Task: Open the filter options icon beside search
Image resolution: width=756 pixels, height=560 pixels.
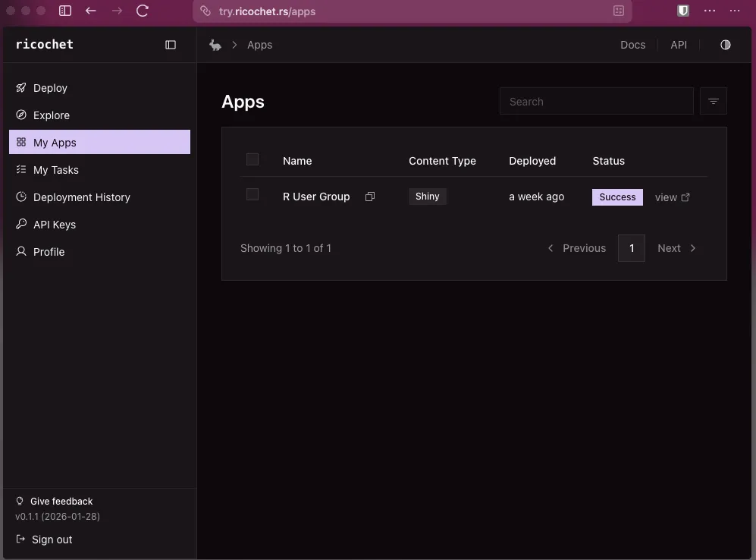Action: point(713,101)
